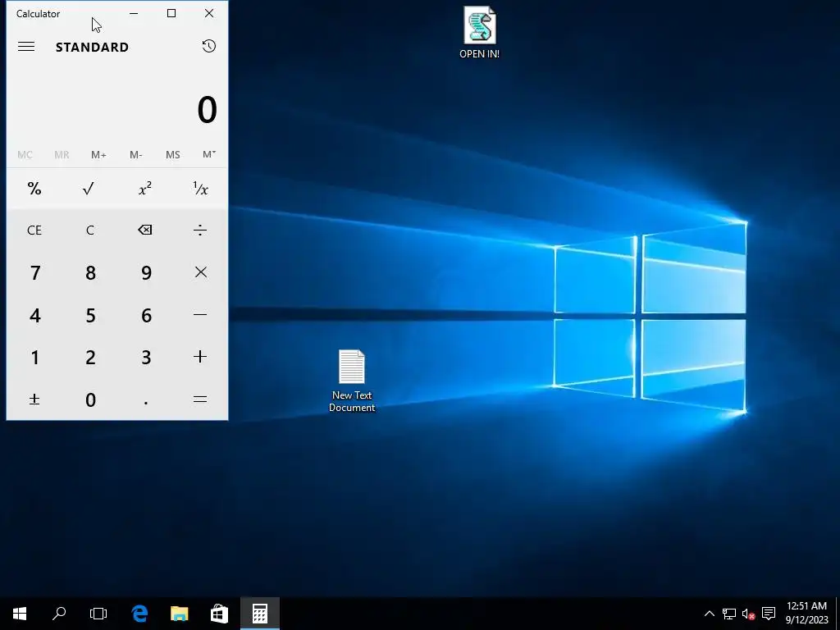Click the number 9 key
The image size is (840, 630).
click(145, 272)
